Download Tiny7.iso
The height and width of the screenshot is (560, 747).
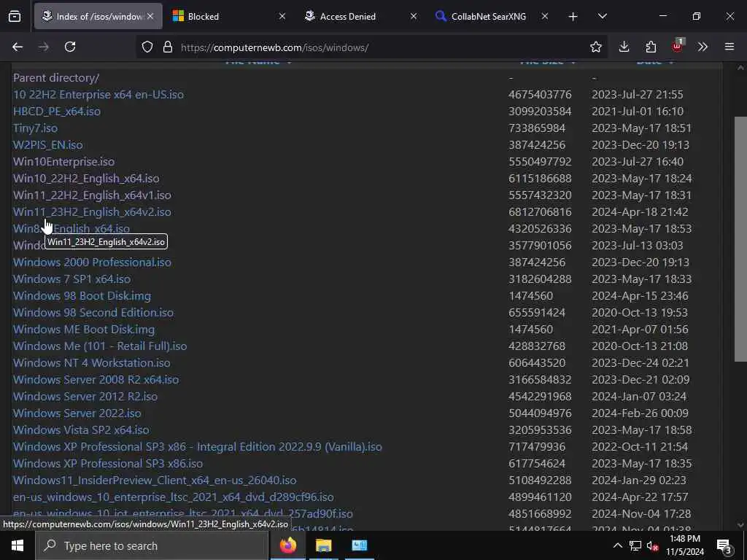pos(35,128)
